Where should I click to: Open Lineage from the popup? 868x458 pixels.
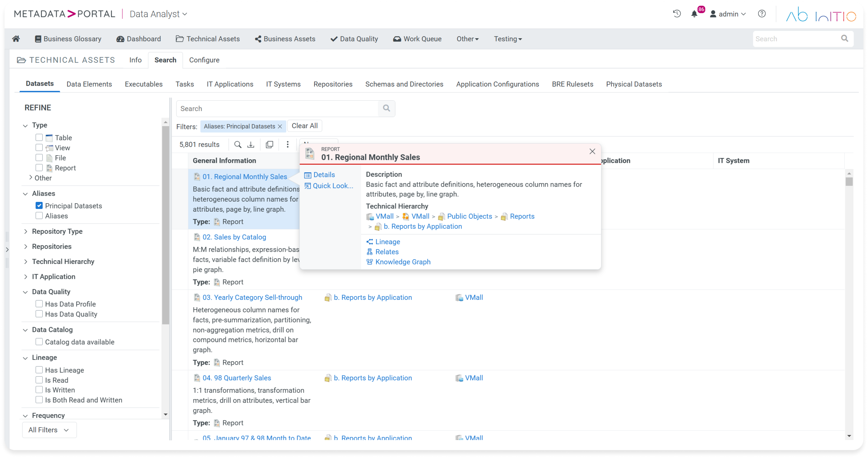[387, 241]
